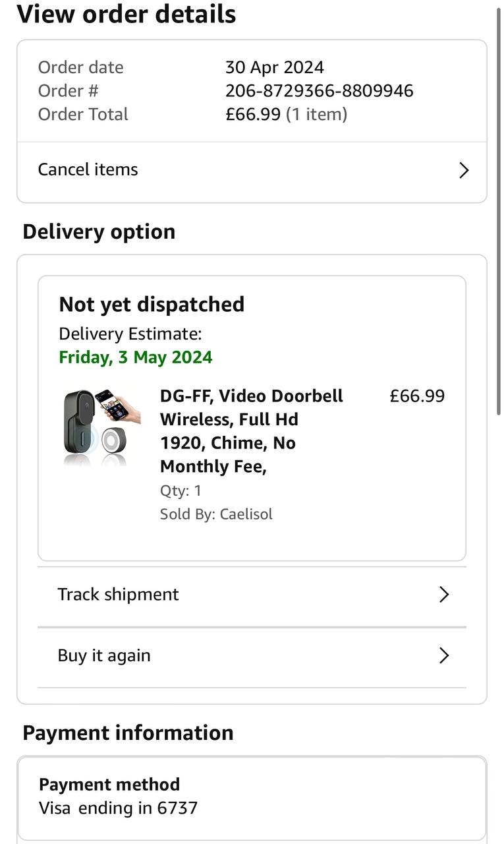Select the Track shipment label
The image size is (504, 844).
118,594
